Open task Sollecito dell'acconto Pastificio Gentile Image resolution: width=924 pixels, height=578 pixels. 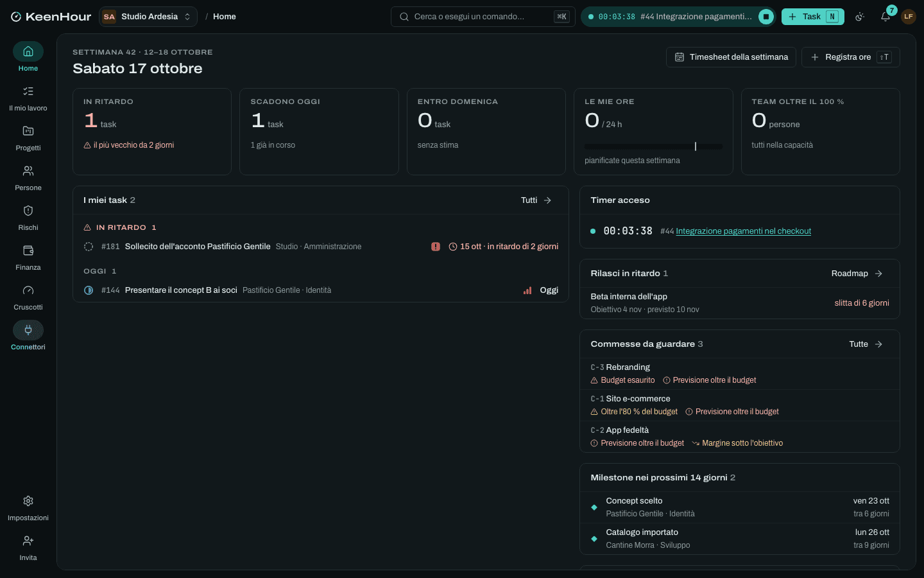[198, 247]
